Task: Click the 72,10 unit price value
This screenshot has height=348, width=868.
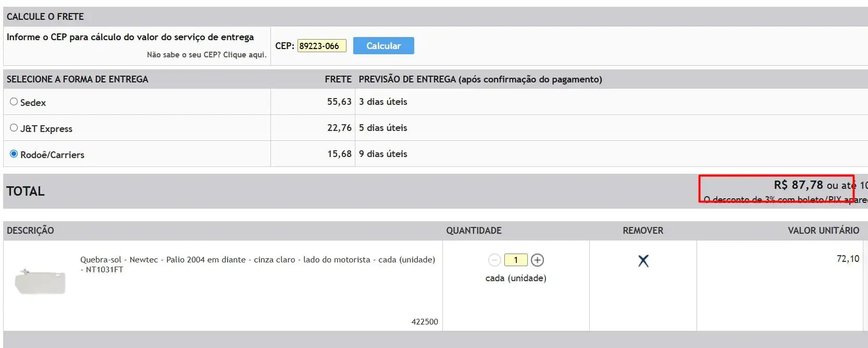Action: (x=848, y=259)
